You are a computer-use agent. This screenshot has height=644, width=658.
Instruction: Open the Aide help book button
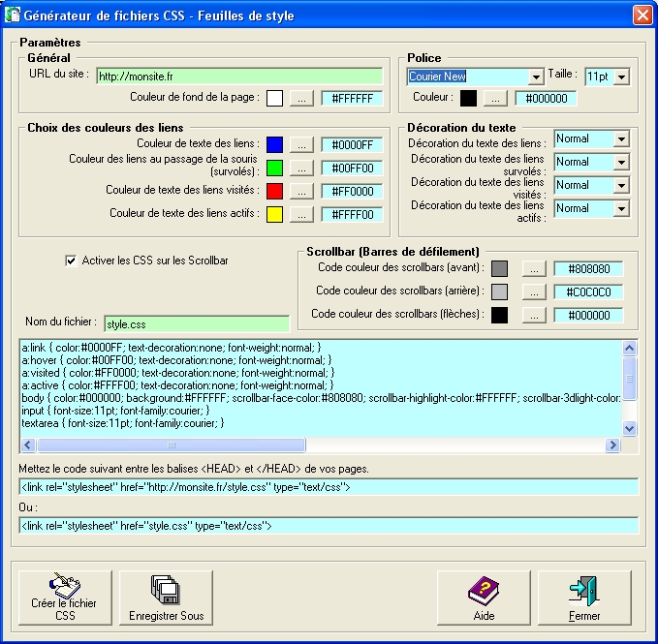(x=484, y=598)
